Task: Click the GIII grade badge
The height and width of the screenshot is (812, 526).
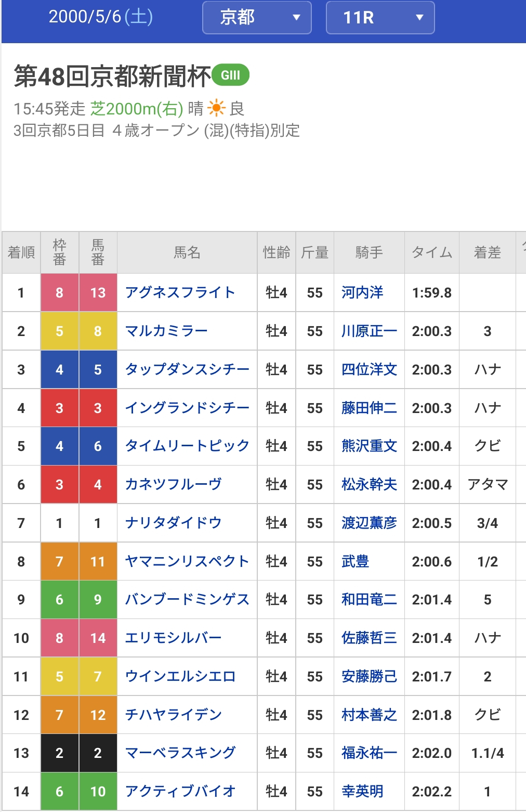Action: (230, 75)
